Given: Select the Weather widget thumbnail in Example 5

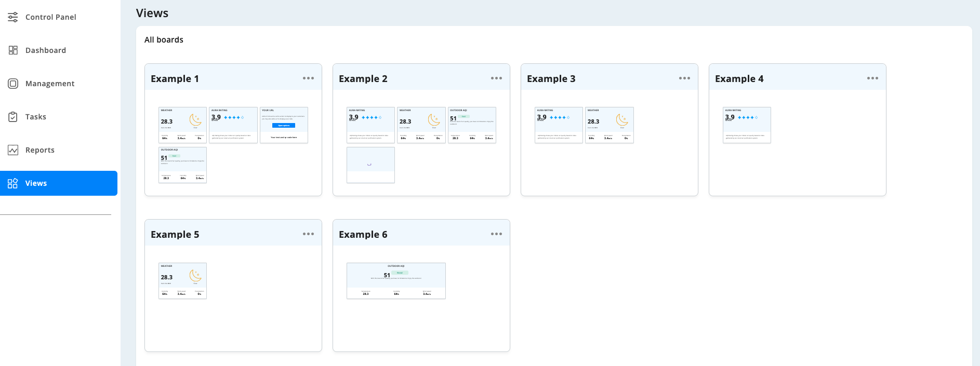Looking at the screenshot, I should tap(182, 281).
